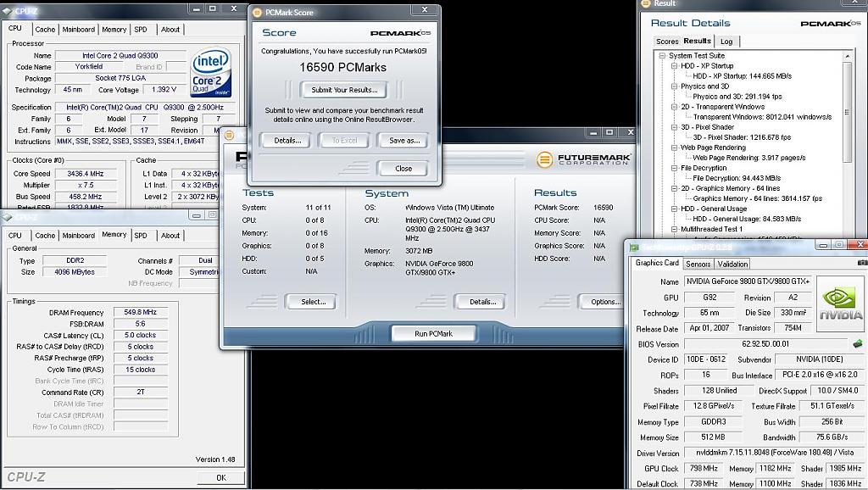Viewport: 868px width, 490px height.
Task: Click the PCMark05 logo in Result Details
Action: tap(831, 23)
